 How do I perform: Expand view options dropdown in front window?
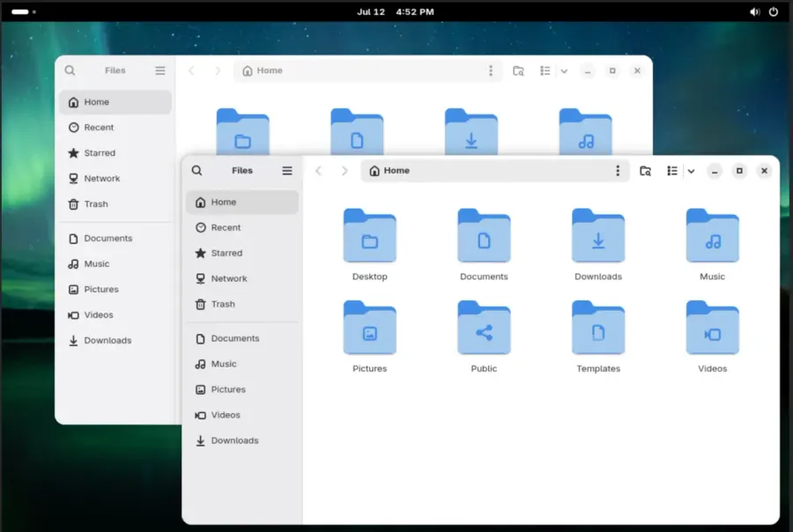click(x=691, y=171)
